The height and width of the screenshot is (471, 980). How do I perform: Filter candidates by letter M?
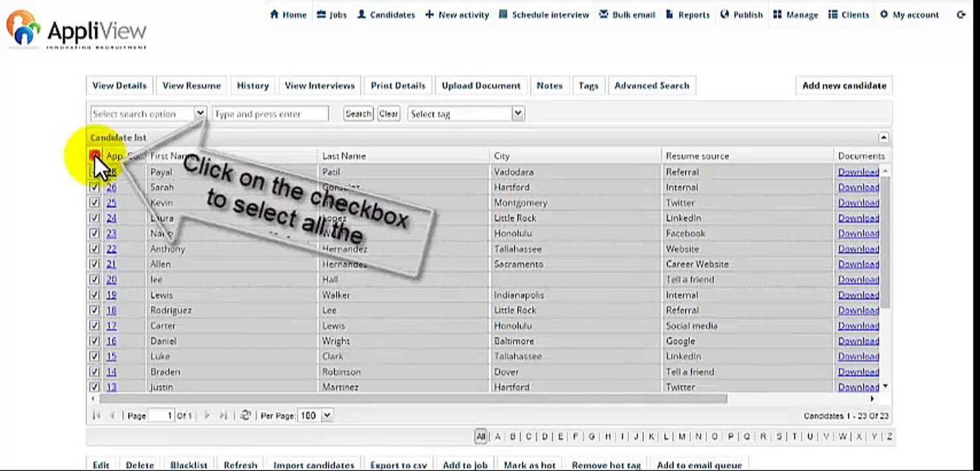pos(682,436)
